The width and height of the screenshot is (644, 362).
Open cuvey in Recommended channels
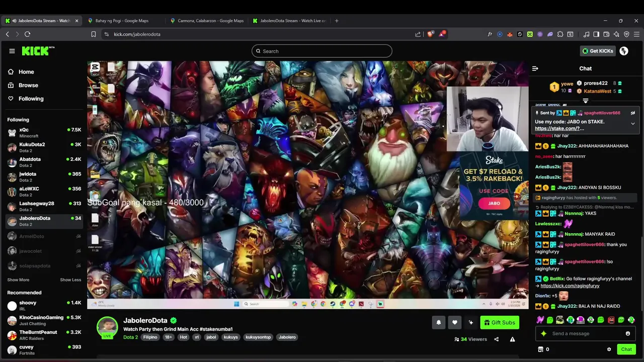pos(44,349)
